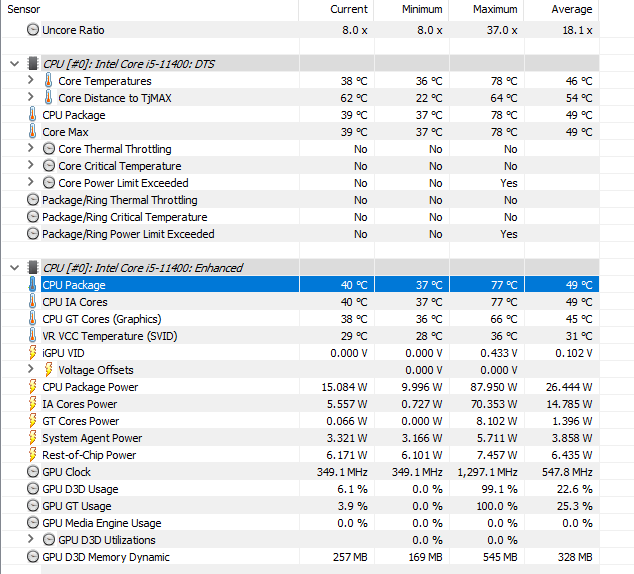The height and width of the screenshot is (574, 634).
Task: Expand GPU D3D Utilizations
Action: tap(31, 540)
